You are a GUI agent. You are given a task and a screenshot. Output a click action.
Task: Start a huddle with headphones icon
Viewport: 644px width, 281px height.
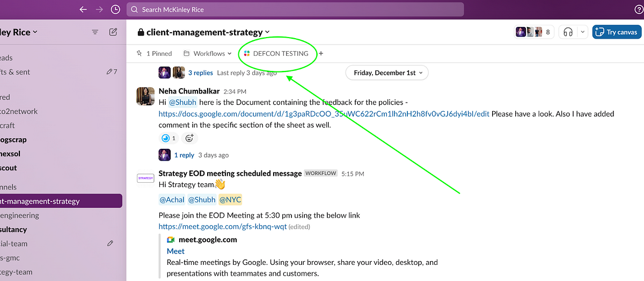coord(568,32)
